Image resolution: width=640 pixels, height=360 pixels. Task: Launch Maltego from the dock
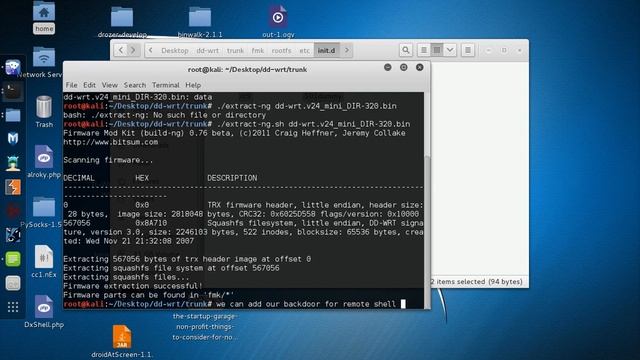(13, 139)
